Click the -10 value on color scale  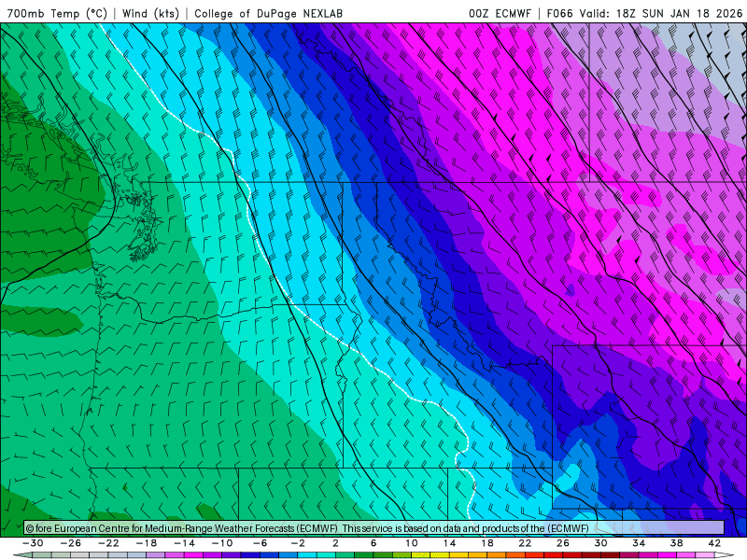click(222, 543)
